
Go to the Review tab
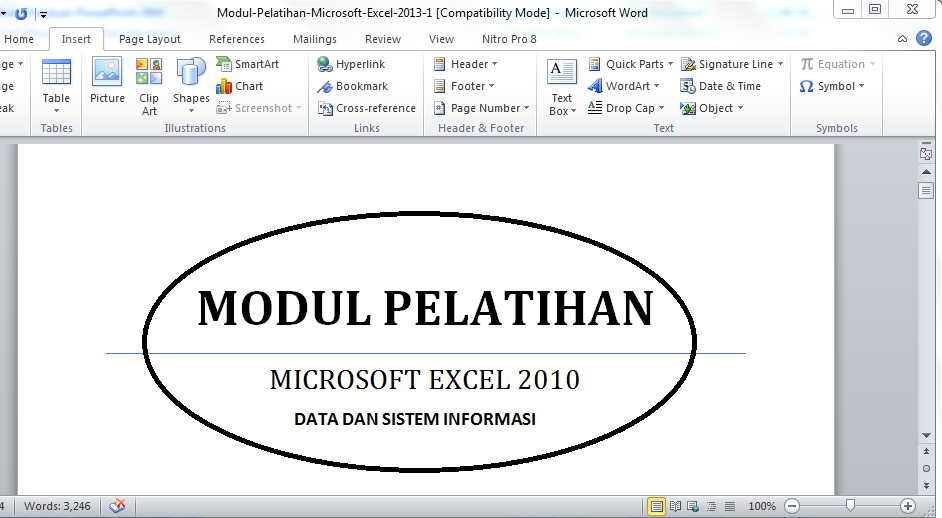[383, 39]
